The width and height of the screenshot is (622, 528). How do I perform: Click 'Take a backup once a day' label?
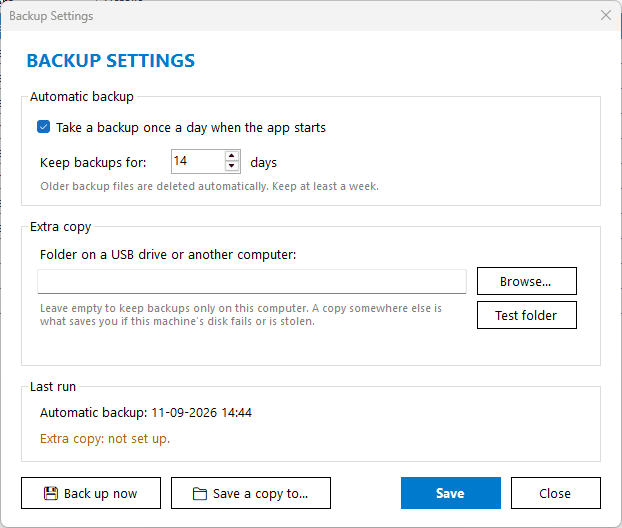[190, 128]
